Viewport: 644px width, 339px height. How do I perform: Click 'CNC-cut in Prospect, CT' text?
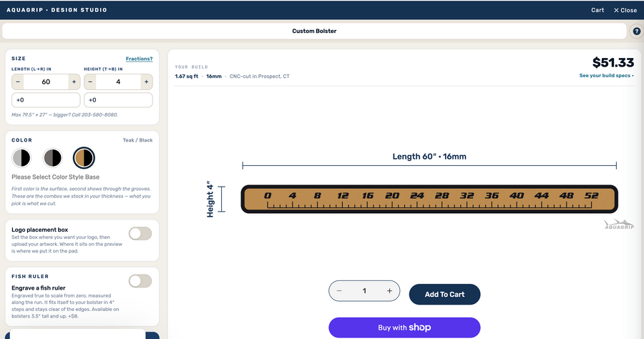pos(260,77)
